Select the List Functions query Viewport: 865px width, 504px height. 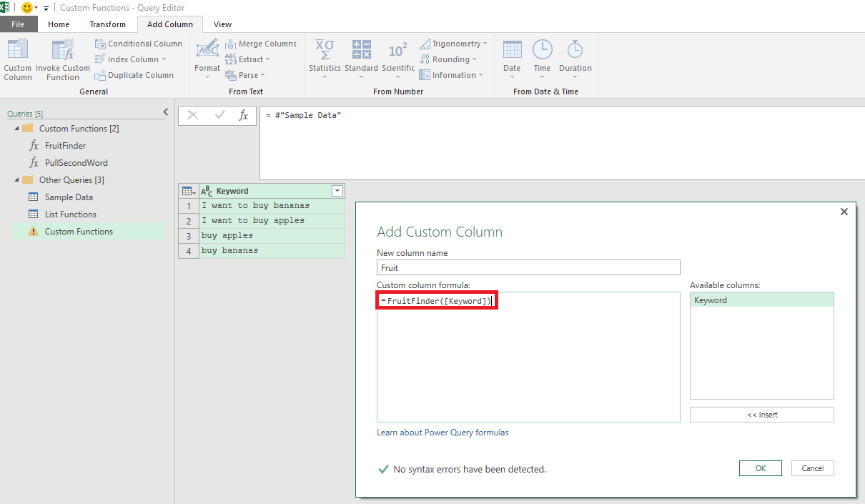coord(70,214)
